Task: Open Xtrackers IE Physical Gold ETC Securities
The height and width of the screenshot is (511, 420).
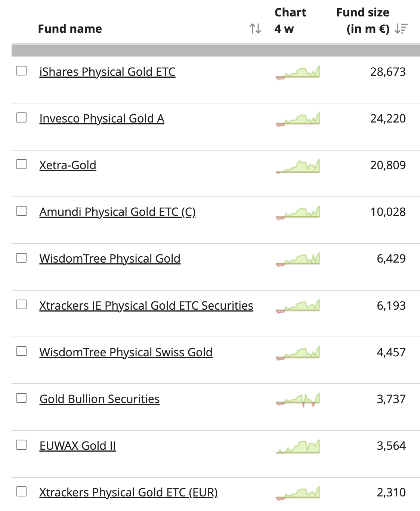Action: point(146,306)
